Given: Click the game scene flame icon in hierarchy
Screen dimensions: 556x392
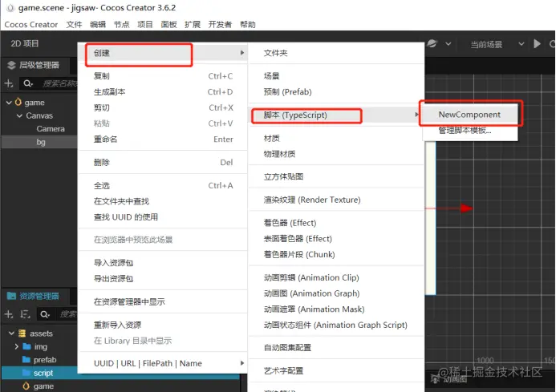Looking at the screenshot, I should pyautogui.click(x=18, y=102).
